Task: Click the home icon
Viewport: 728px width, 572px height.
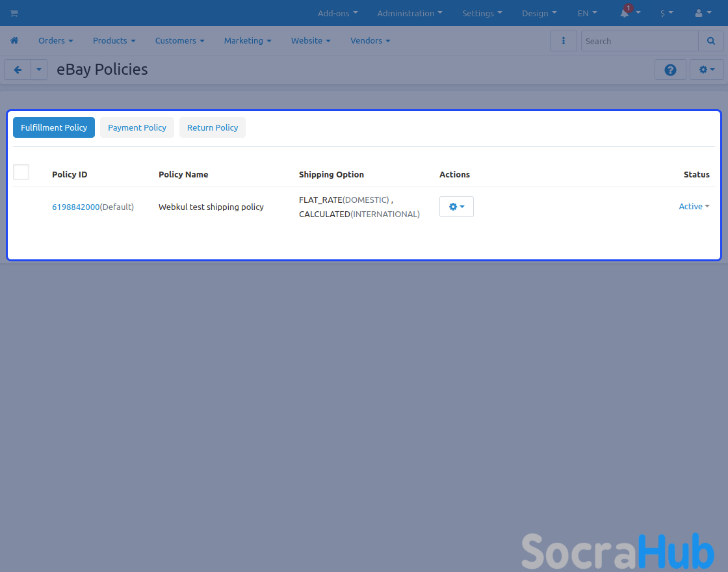Action: coord(14,40)
